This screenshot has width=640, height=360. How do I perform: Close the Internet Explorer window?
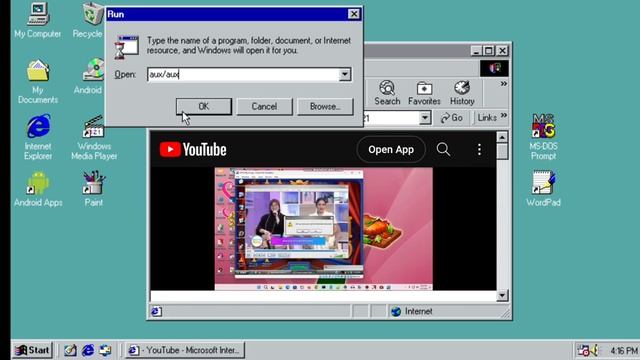(502, 51)
